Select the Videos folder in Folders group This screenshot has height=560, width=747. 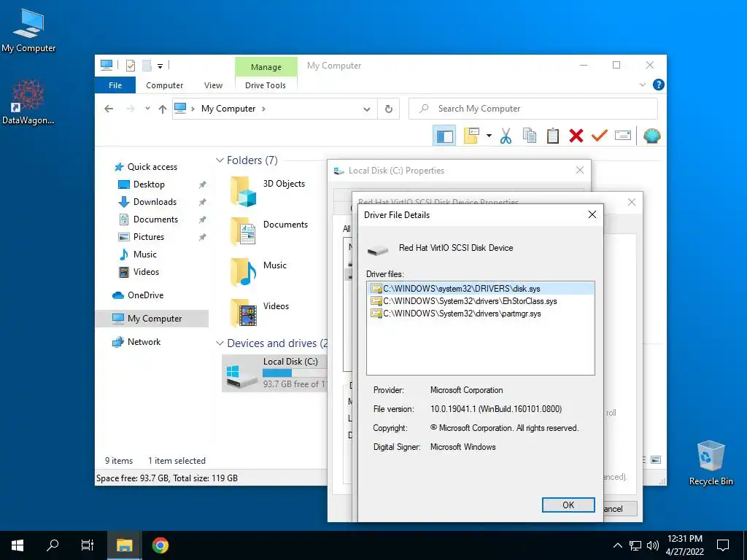click(x=260, y=313)
